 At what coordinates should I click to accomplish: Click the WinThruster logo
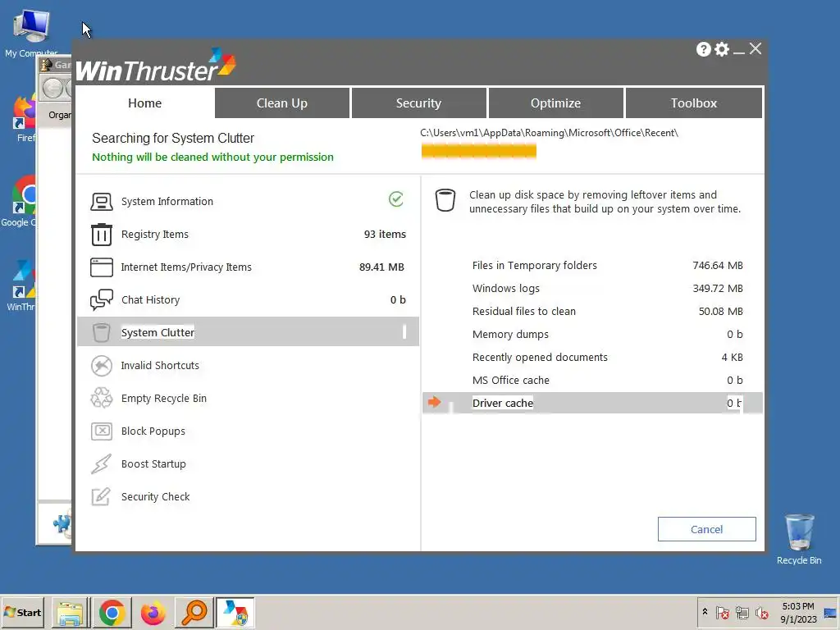pyautogui.click(x=155, y=65)
